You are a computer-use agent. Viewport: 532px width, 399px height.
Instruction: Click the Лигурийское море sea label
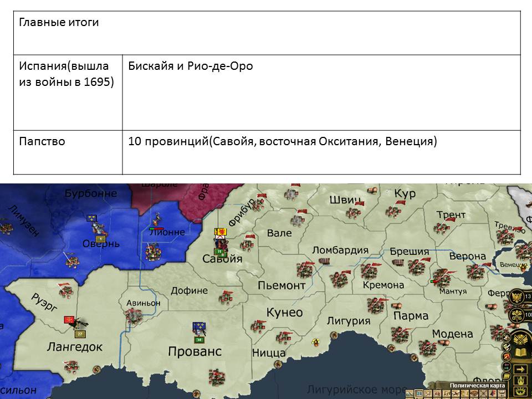point(357,389)
